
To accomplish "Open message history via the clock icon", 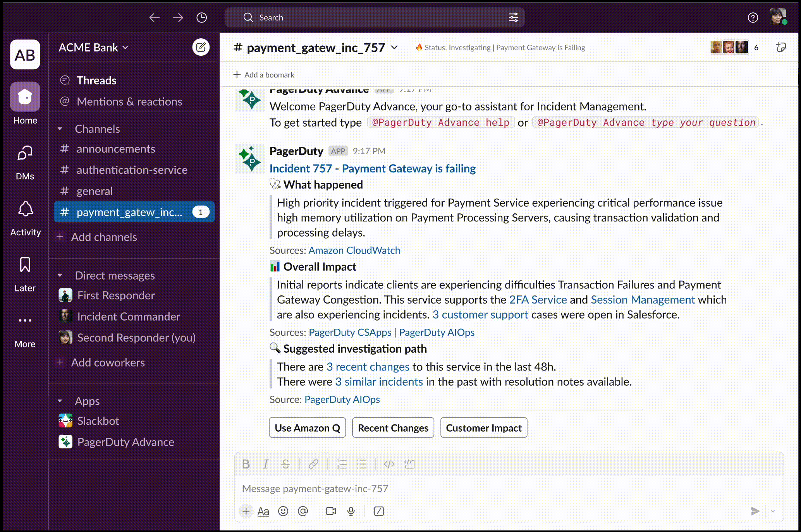I will (x=201, y=17).
